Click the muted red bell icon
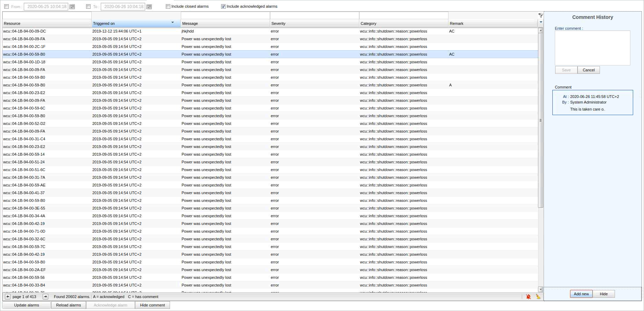Screen dimensions: 644x311 click(x=528, y=297)
